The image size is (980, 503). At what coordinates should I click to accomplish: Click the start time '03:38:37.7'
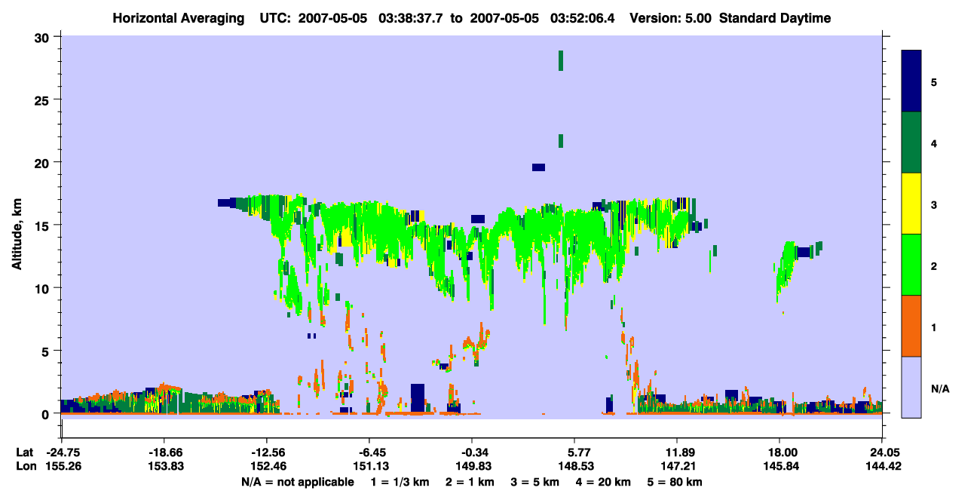click(409, 18)
